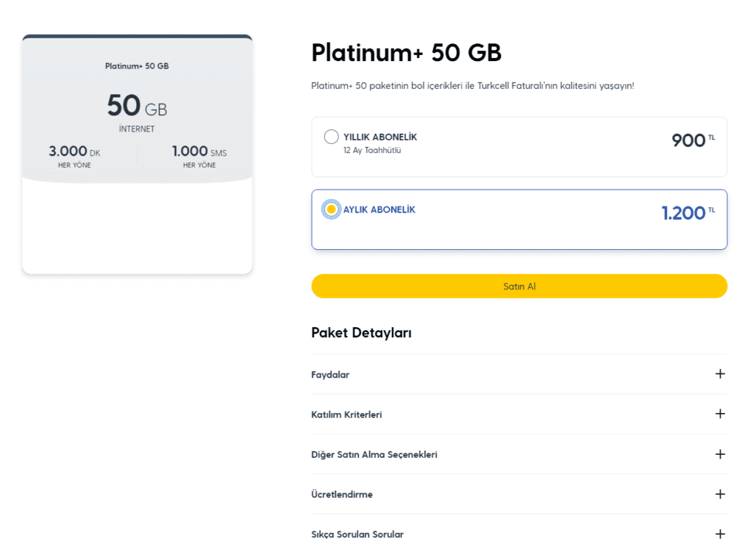753x560 pixels.
Task: Select the Yıllık Abonelik radio button
Action: [332, 137]
